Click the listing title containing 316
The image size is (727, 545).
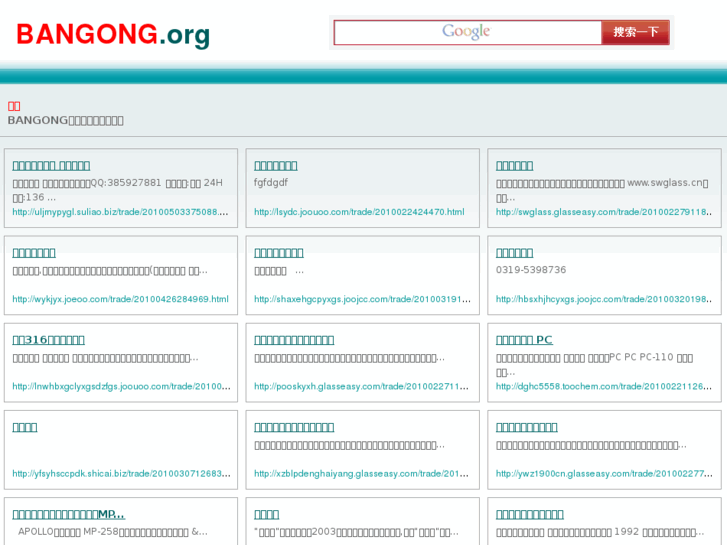[48, 340]
